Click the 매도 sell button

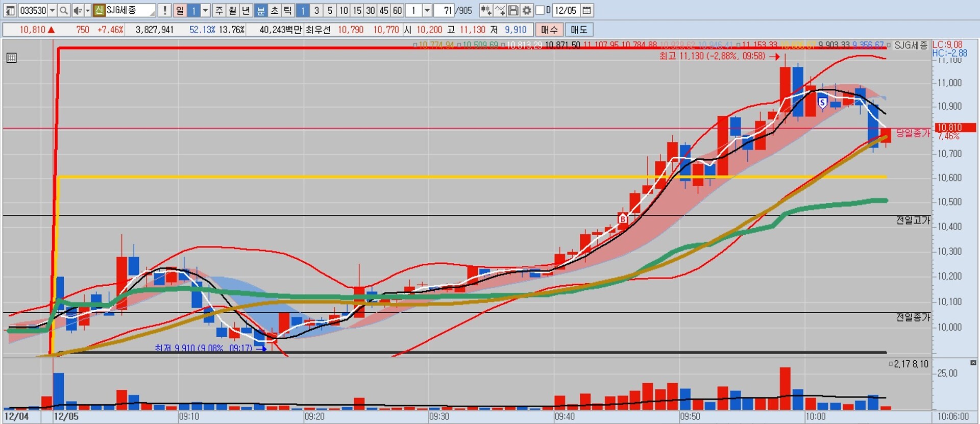click(579, 30)
